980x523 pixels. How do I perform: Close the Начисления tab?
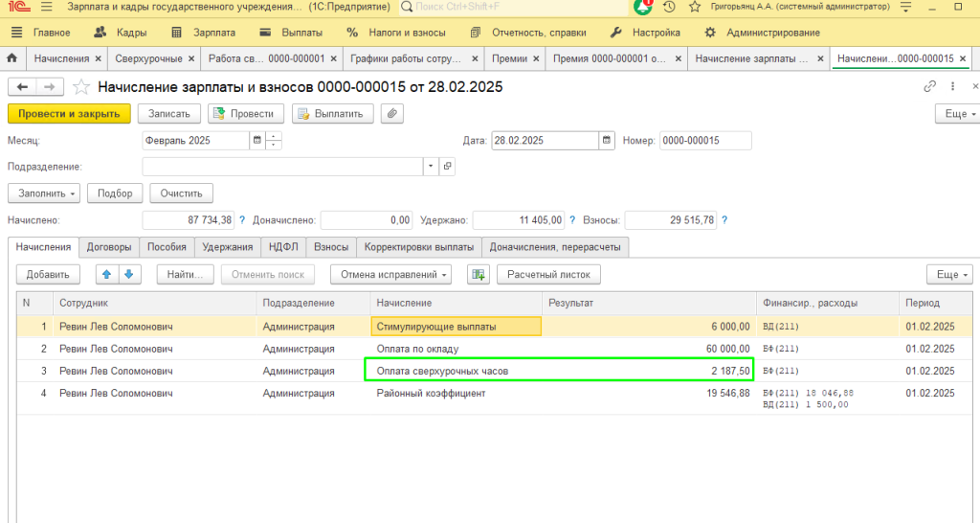pos(98,58)
